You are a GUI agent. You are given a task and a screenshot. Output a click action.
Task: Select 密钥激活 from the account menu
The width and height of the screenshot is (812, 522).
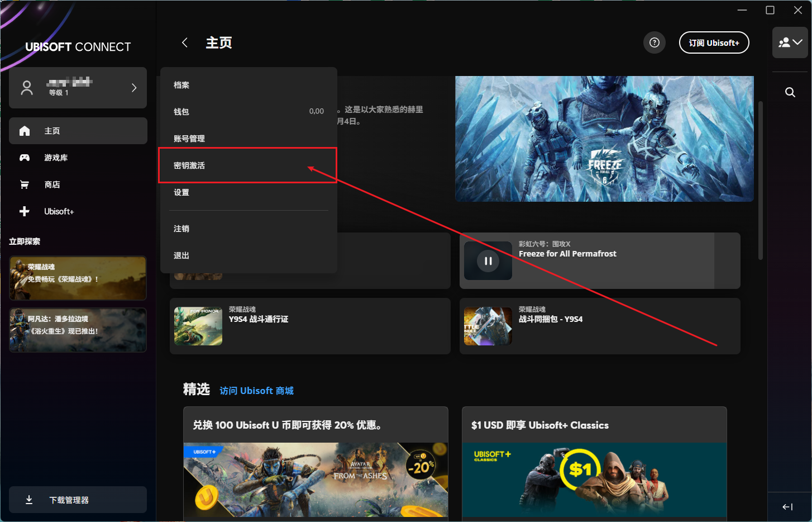click(190, 165)
